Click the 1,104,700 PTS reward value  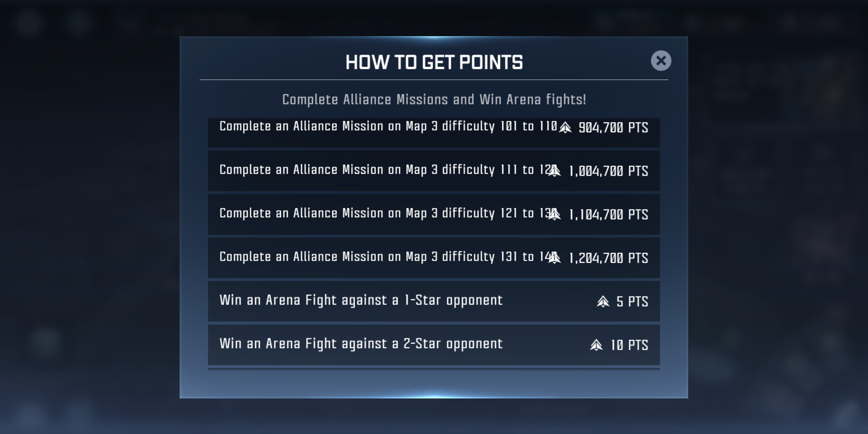609,214
